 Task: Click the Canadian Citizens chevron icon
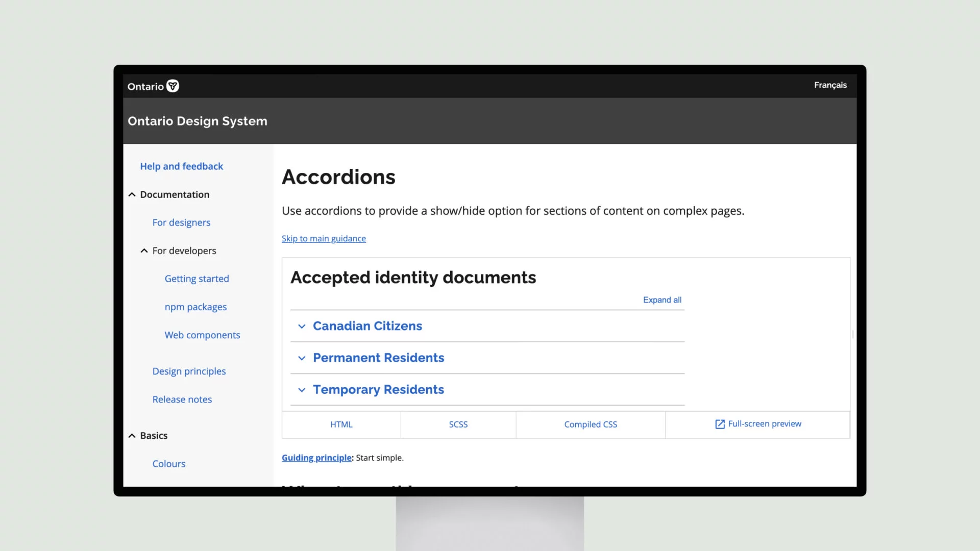302,325
